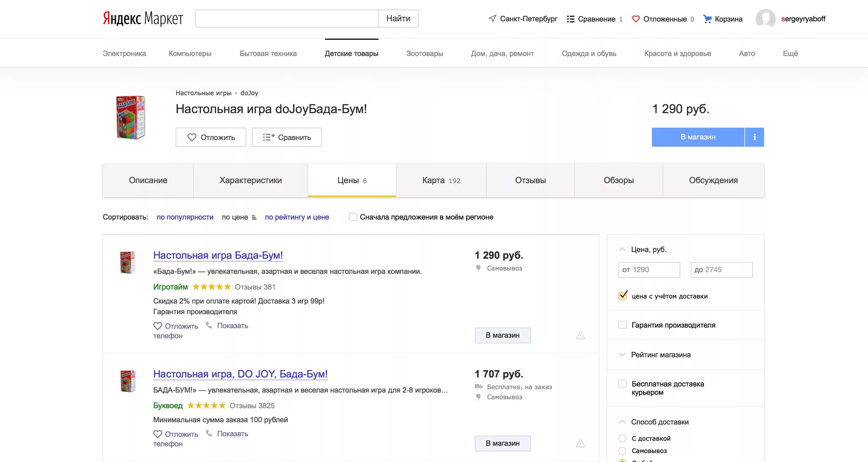Focus the search input field
The image size is (868, 462).
tap(287, 19)
